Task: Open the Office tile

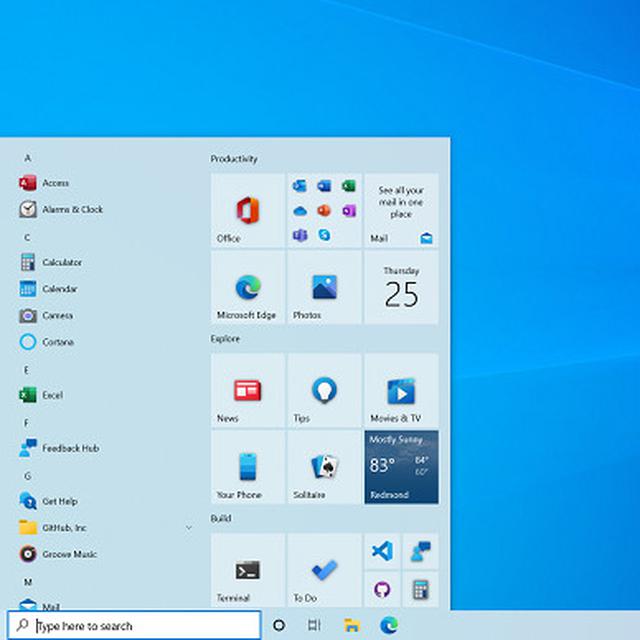Action: pos(248,211)
